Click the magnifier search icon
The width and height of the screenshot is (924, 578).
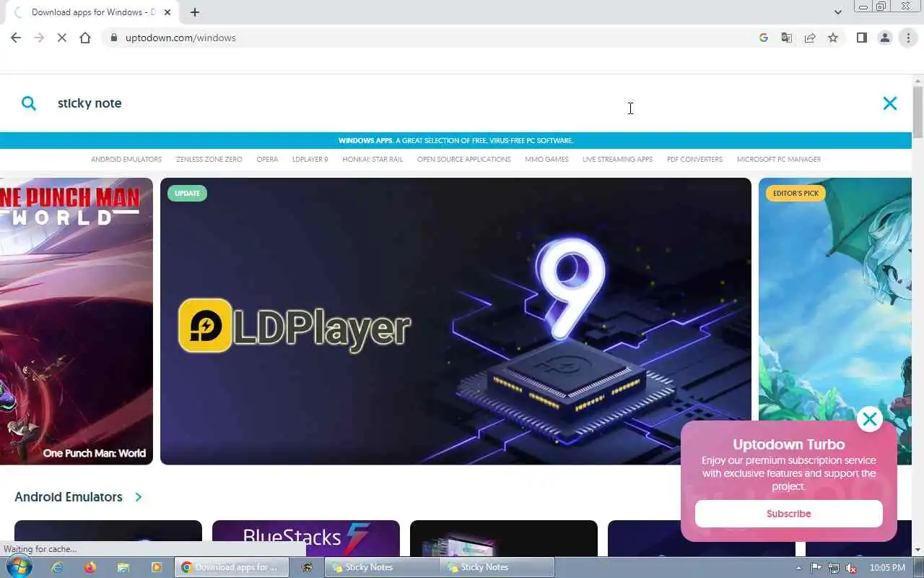(x=29, y=103)
